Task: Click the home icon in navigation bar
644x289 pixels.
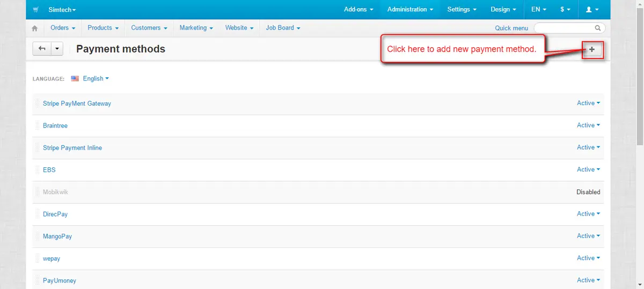Action: [35, 28]
